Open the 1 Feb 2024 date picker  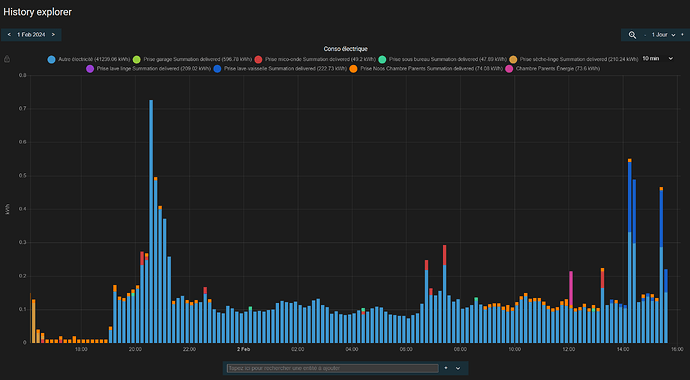[31, 35]
